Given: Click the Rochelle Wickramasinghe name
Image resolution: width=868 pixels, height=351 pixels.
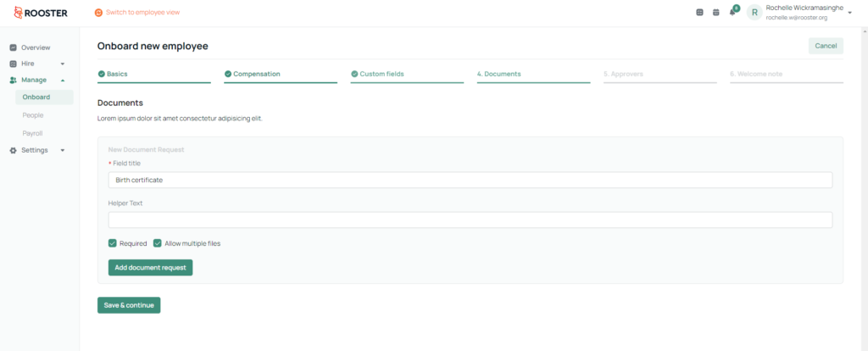Looking at the screenshot, I should coord(805,8).
